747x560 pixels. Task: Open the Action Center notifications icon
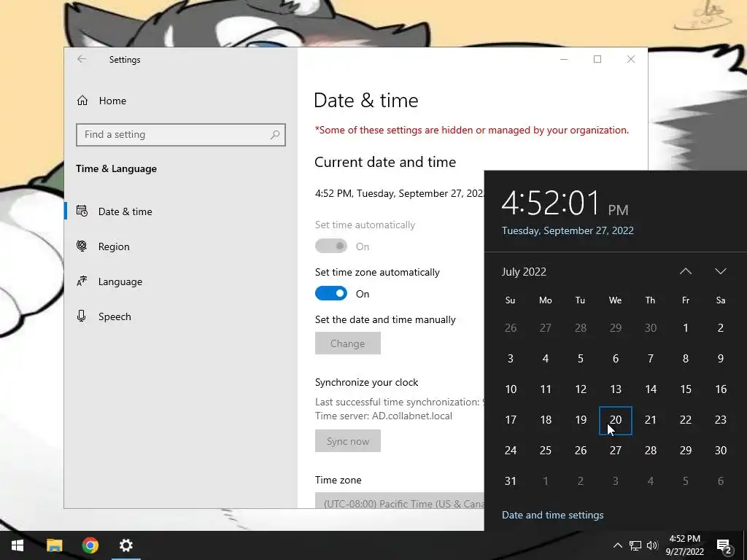coord(724,545)
